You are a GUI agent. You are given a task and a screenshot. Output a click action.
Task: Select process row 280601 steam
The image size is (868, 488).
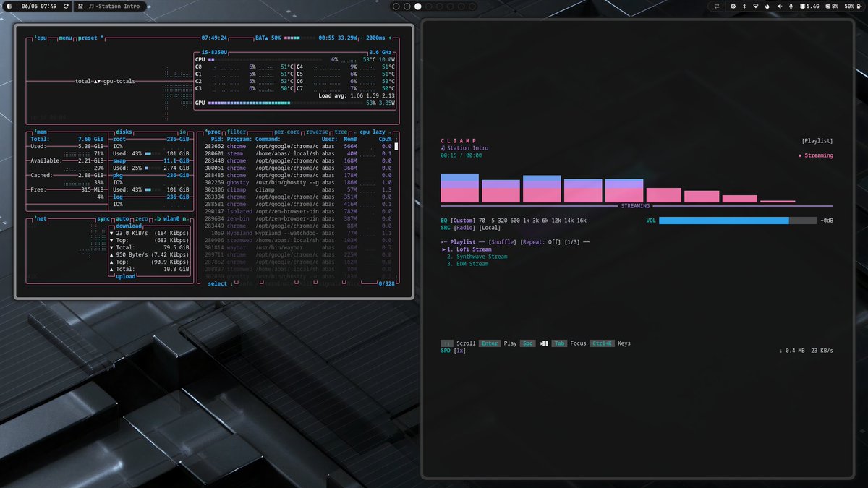click(x=298, y=153)
